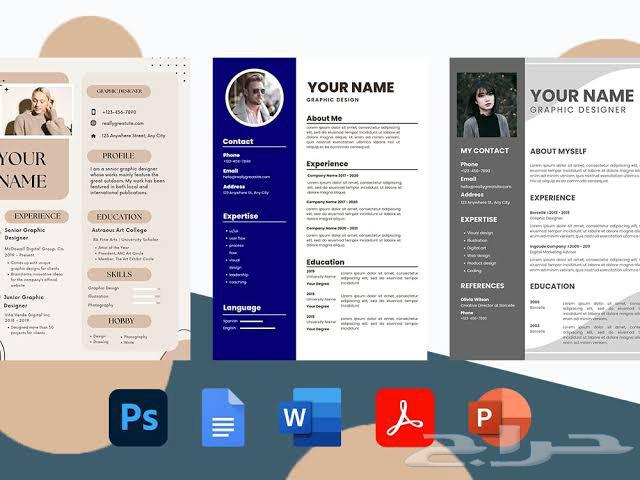Click the GRAPHIC DESIGNER pill in the beige resume

point(119,91)
